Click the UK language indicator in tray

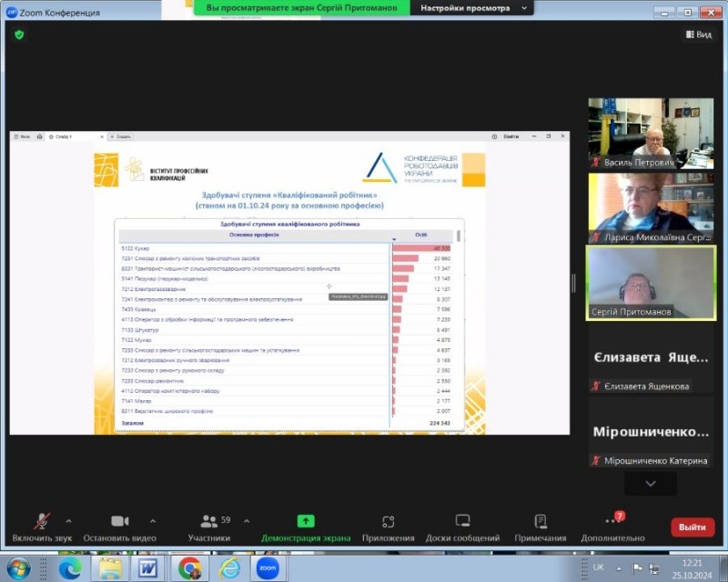(x=598, y=567)
